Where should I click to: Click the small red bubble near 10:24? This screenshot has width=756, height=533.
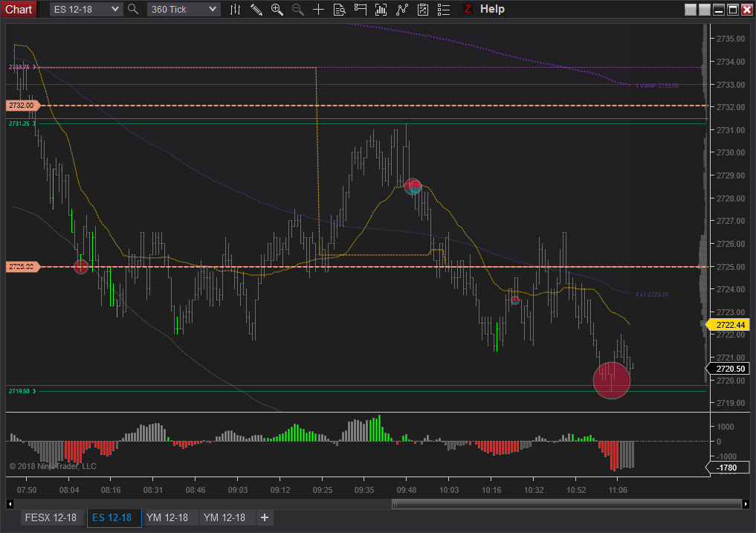pos(515,300)
